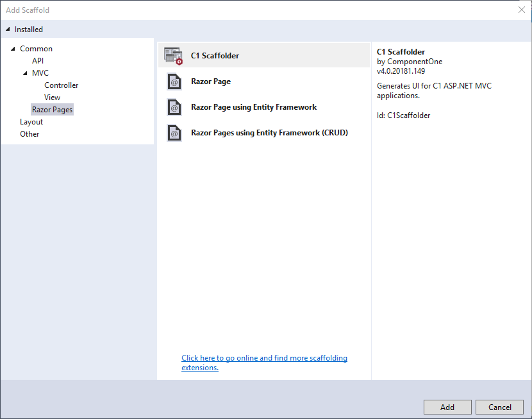The height and width of the screenshot is (419, 532).
Task: Select the Controller category
Action: (61, 85)
